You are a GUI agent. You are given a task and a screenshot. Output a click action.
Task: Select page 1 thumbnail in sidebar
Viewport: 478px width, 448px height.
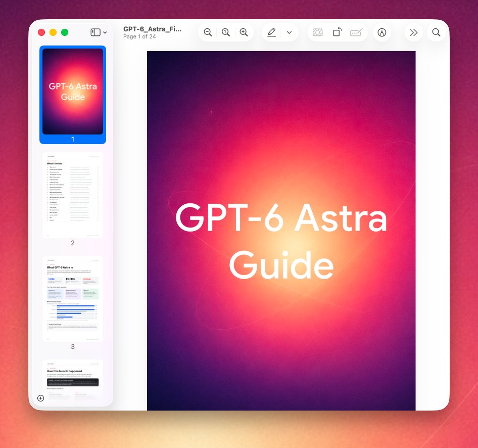73,92
